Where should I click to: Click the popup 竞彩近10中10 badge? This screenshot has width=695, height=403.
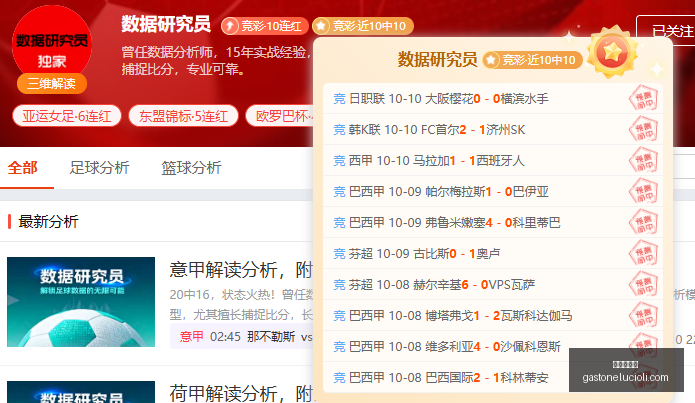(532, 60)
